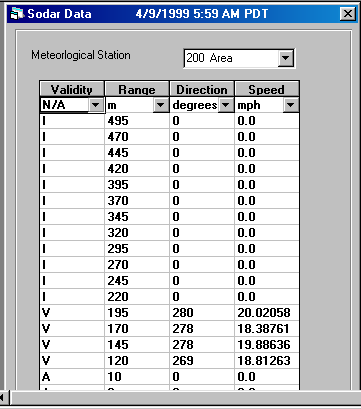Viewport: 361px width, 409px height.
Task: Click the horizontal scrollbar track
Action: [x=185, y=397]
